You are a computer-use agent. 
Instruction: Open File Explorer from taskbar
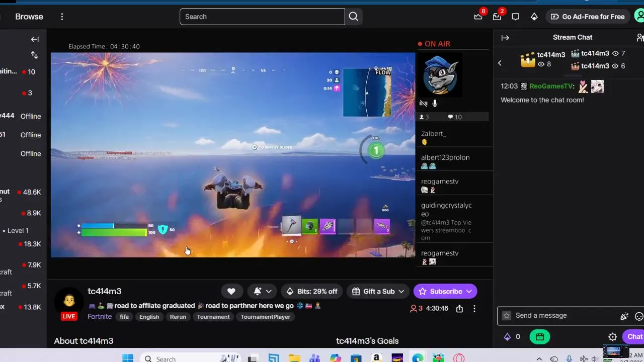click(x=294, y=358)
